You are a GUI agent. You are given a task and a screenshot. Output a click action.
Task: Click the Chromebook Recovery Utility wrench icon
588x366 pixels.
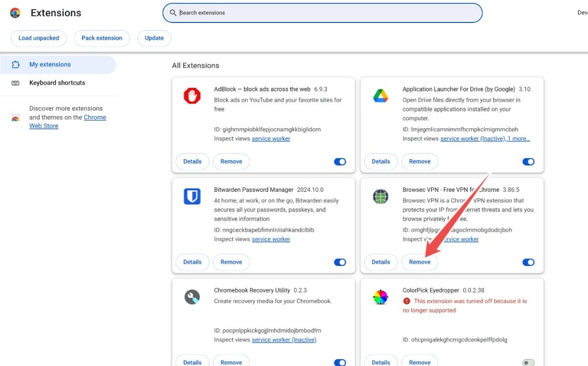(192, 297)
